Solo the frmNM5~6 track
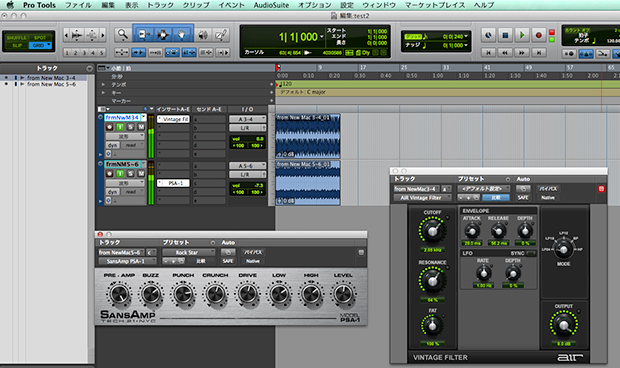 point(130,174)
